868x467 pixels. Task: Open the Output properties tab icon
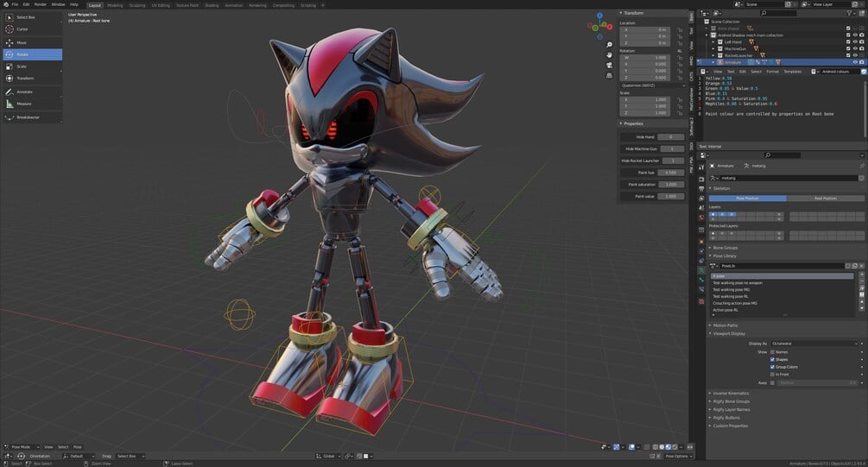[701, 189]
